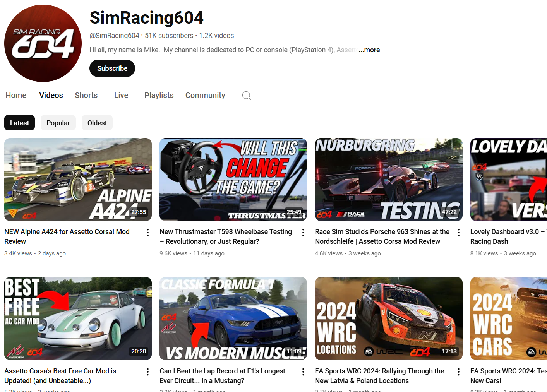Expand channel description with ...more
This screenshot has width=547, height=392.
pyautogui.click(x=369, y=50)
